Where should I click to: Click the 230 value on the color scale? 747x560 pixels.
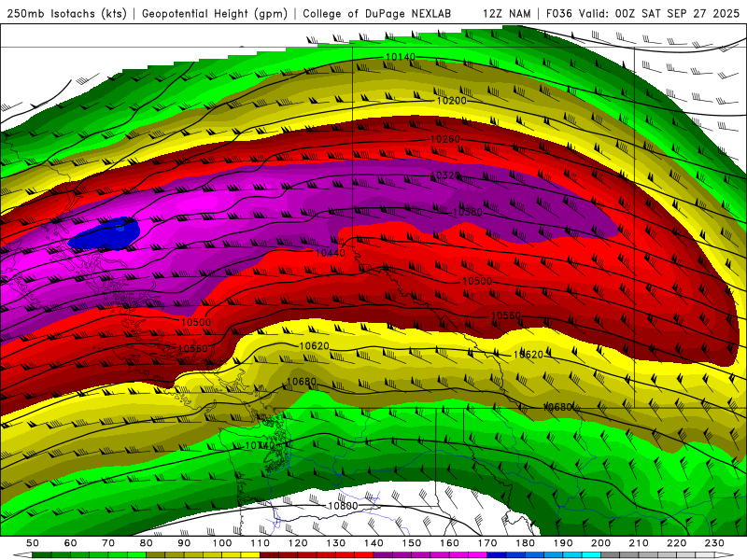click(x=714, y=543)
